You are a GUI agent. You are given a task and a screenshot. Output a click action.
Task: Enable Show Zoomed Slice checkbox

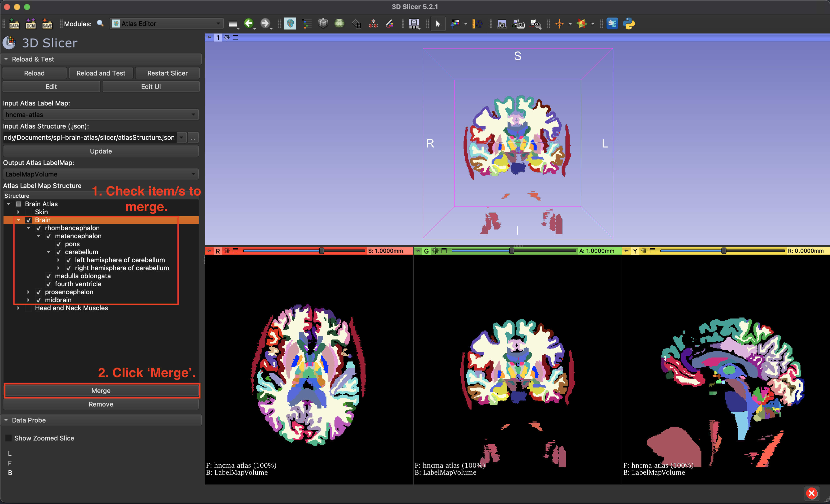[x=9, y=438]
